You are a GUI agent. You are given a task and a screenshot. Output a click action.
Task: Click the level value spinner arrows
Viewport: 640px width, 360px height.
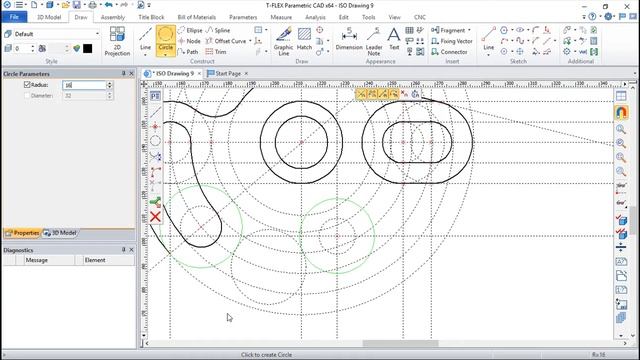[x=33, y=49]
